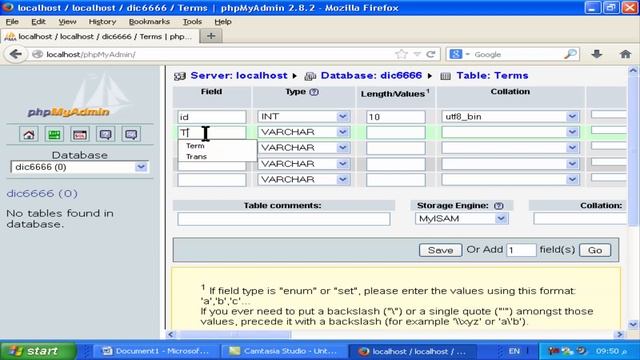
Task: Open the Tools menu
Action: click(192, 22)
